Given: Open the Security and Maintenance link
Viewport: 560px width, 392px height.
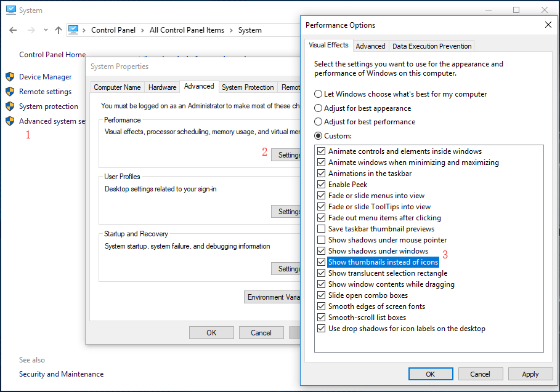Looking at the screenshot, I should [x=61, y=374].
